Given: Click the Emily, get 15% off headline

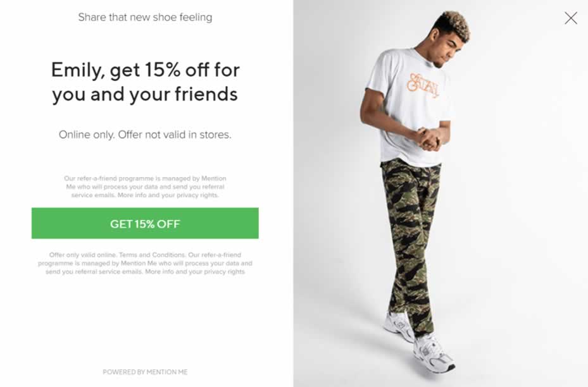Looking at the screenshot, I should [145, 82].
